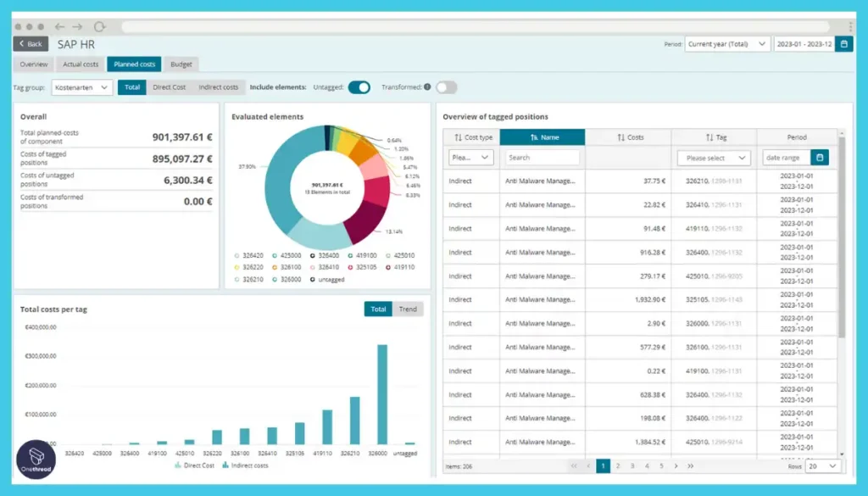
Task: Click the 326210 bar in chart
Action: 355,421
